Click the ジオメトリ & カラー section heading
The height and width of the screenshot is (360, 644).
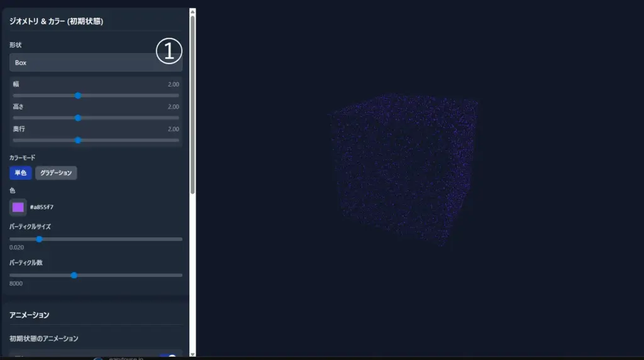point(57,21)
